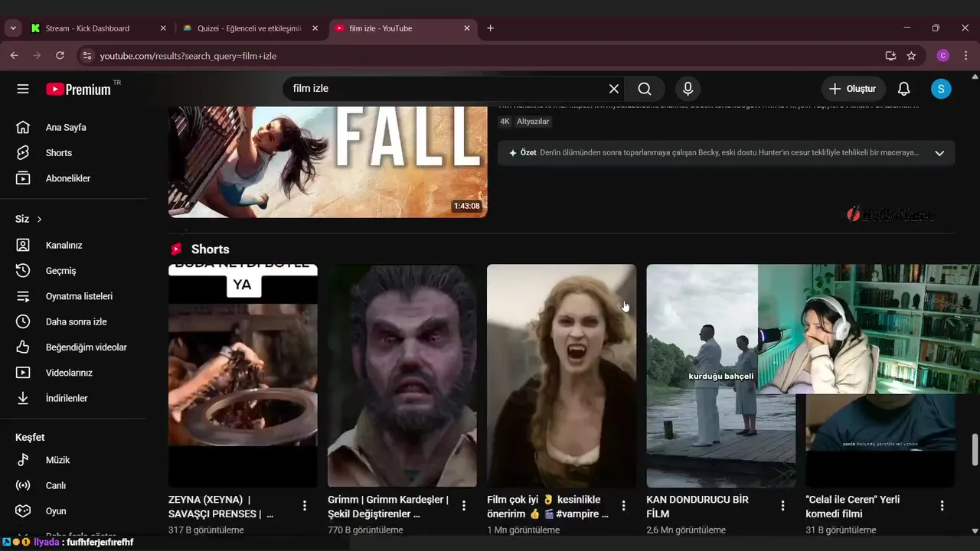This screenshot has width=980, height=551.
Task: Open title "Celal ile Ceren" Yerli komedi filmi
Action: 853,507
